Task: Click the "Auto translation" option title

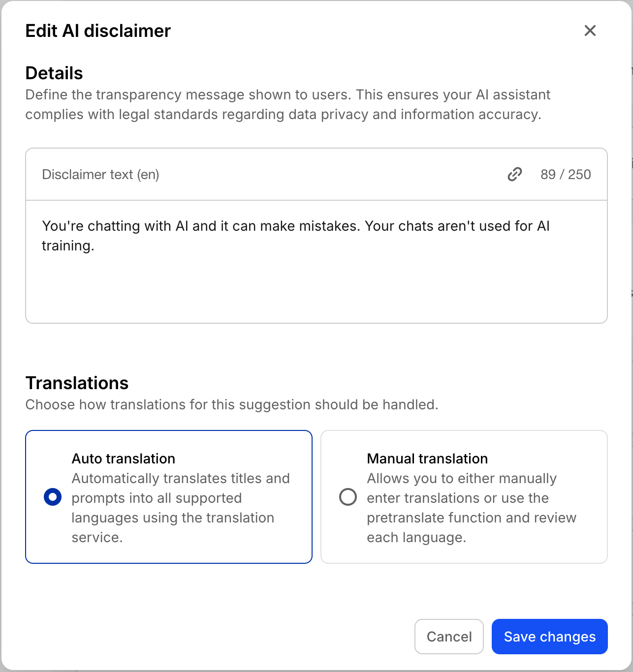Action: tap(124, 458)
